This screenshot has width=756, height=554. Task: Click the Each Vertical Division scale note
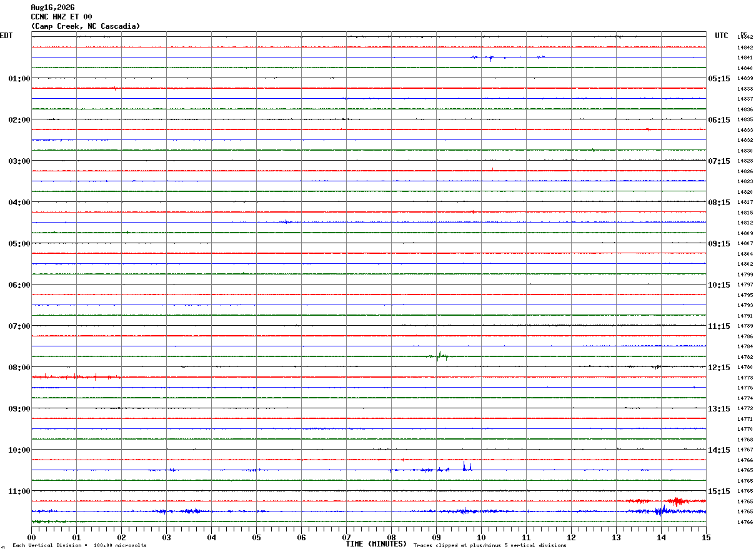(x=79, y=546)
